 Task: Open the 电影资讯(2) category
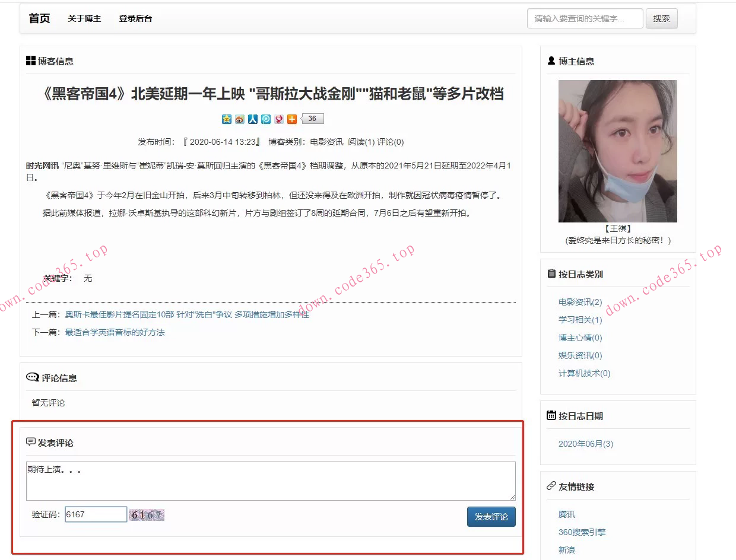[x=579, y=302]
